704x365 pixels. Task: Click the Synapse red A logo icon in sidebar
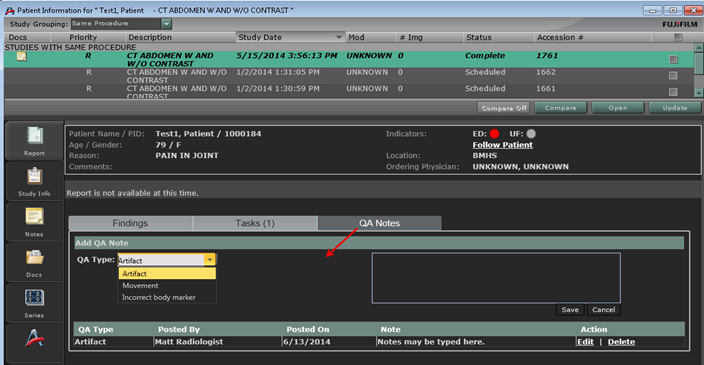point(34,339)
